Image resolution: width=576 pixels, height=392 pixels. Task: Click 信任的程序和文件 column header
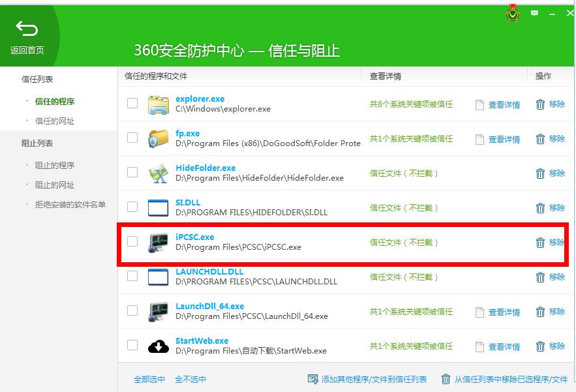point(156,76)
